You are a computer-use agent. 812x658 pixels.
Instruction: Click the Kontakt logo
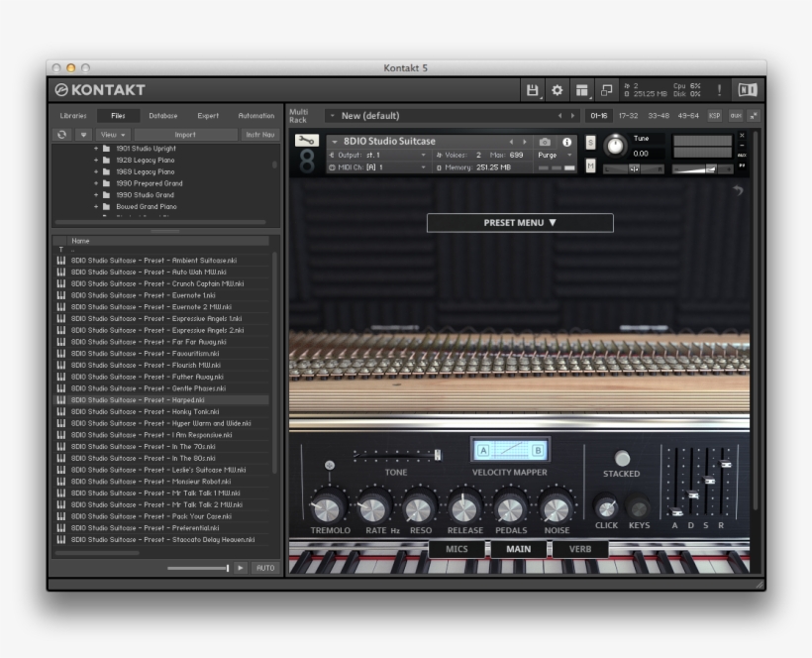tap(100, 90)
